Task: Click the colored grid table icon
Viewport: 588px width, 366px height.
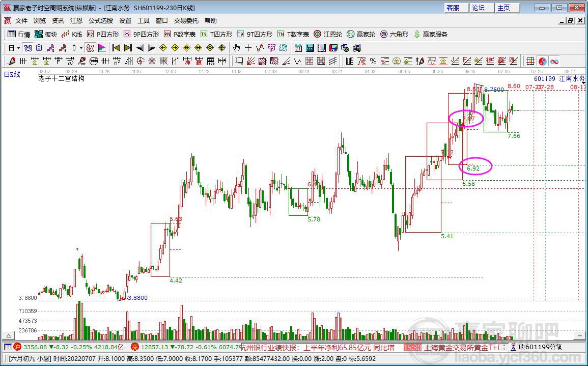Action: point(530,61)
